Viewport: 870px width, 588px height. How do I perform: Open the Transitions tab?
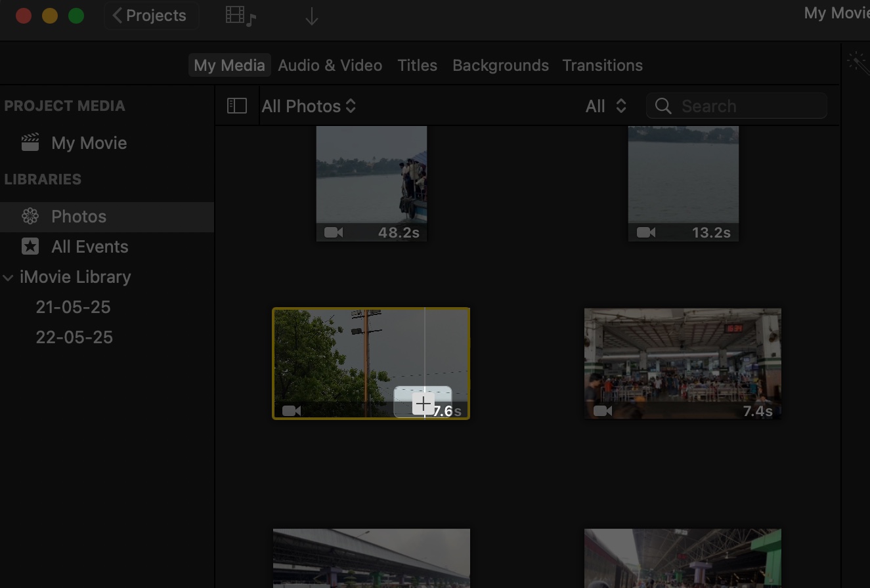[602, 65]
